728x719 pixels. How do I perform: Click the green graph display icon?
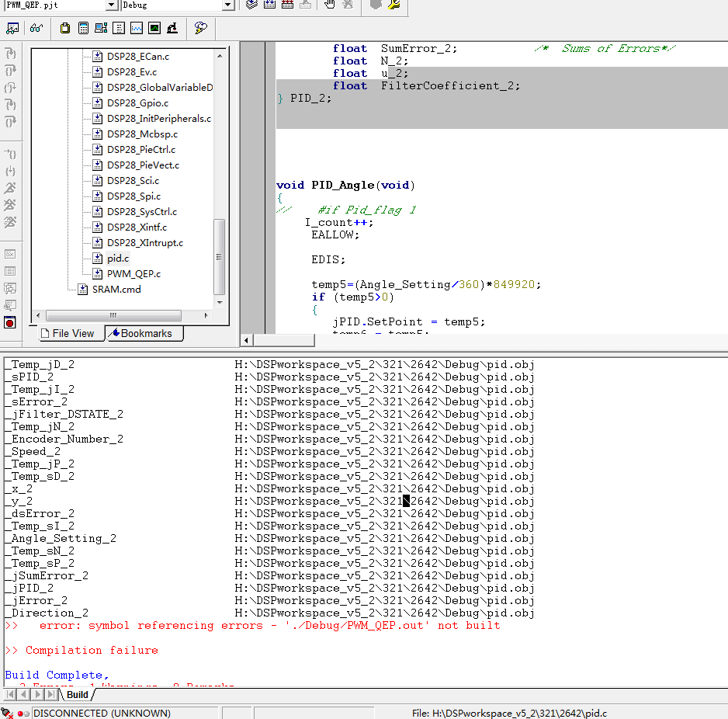point(154,29)
